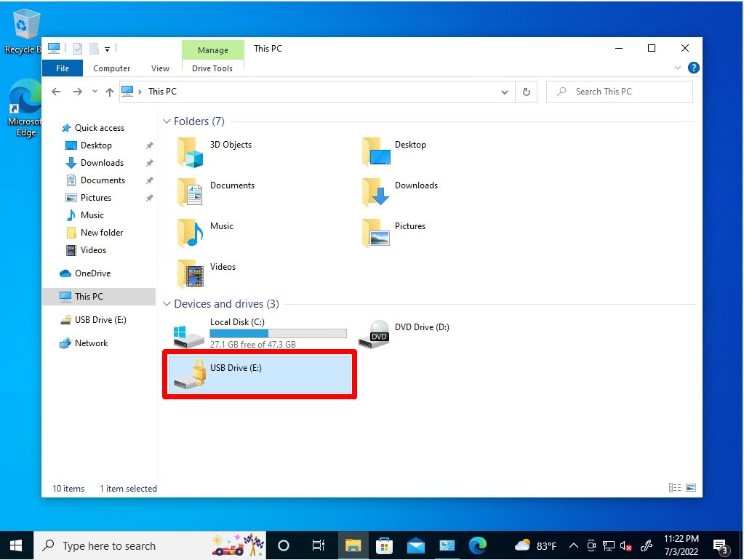Open Task View on the taskbar
The height and width of the screenshot is (560, 744).
[318, 545]
